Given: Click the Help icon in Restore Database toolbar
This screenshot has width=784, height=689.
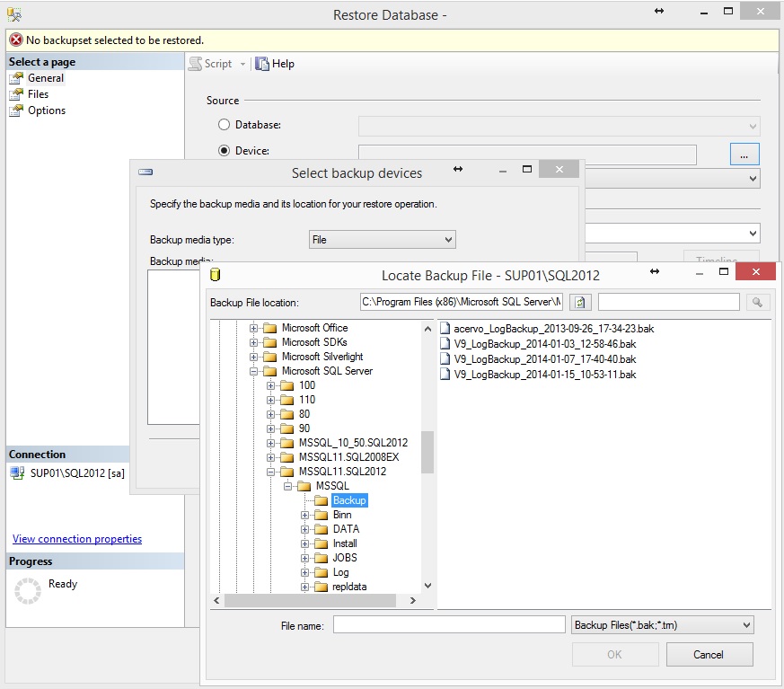Looking at the screenshot, I should pos(262,64).
